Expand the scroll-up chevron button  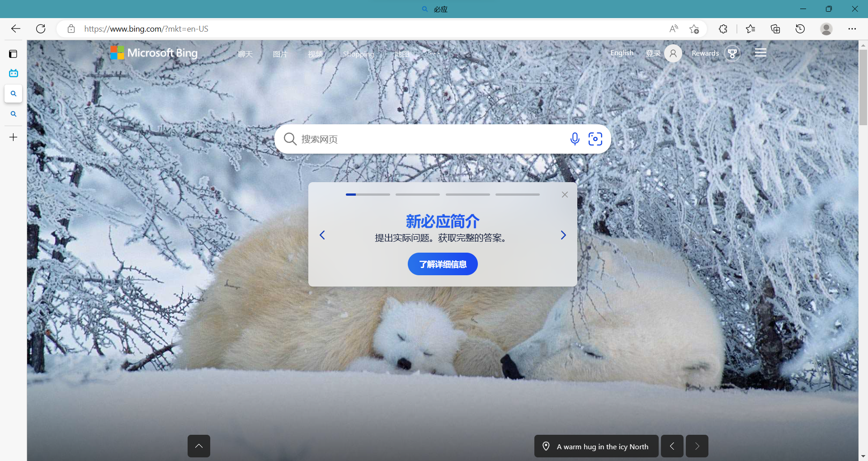pyautogui.click(x=199, y=446)
